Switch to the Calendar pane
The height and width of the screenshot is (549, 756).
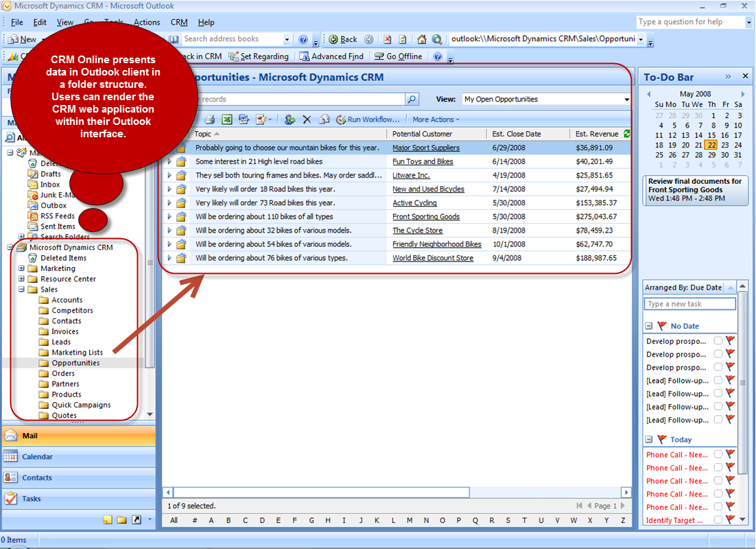pyautogui.click(x=79, y=456)
